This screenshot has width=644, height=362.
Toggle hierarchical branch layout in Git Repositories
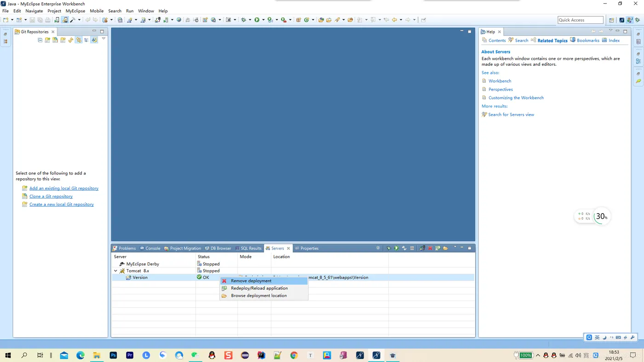click(x=86, y=40)
